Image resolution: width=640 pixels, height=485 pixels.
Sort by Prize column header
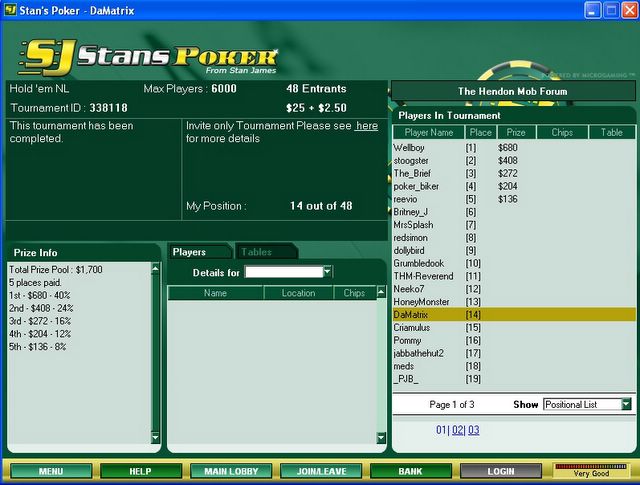(x=516, y=132)
